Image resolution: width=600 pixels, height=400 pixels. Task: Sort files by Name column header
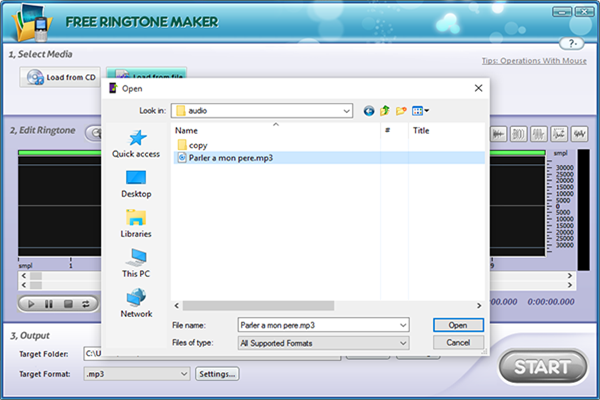(x=187, y=131)
